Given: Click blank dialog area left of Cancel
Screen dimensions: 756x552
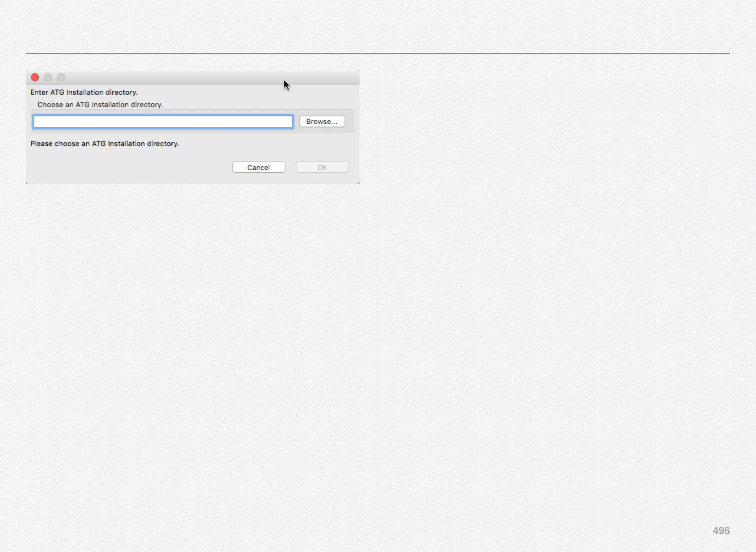Looking at the screenshot, I should [x=129, y=167].
